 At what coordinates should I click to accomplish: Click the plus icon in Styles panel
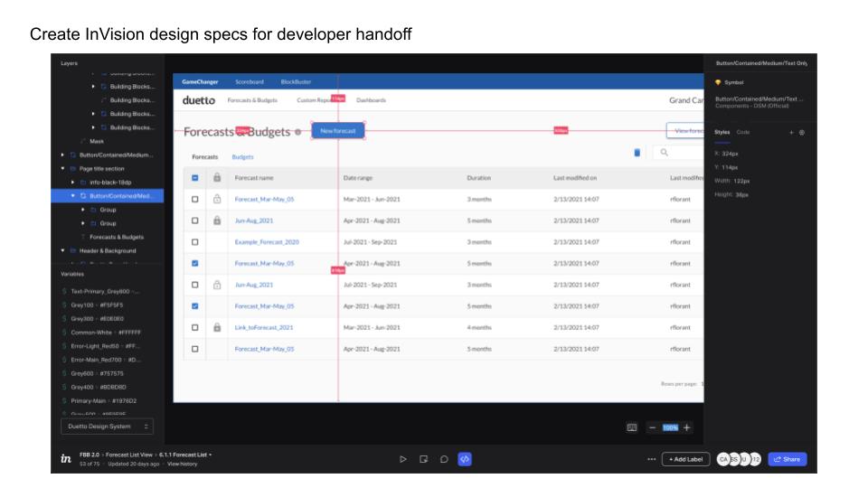(x=790, y=132)
